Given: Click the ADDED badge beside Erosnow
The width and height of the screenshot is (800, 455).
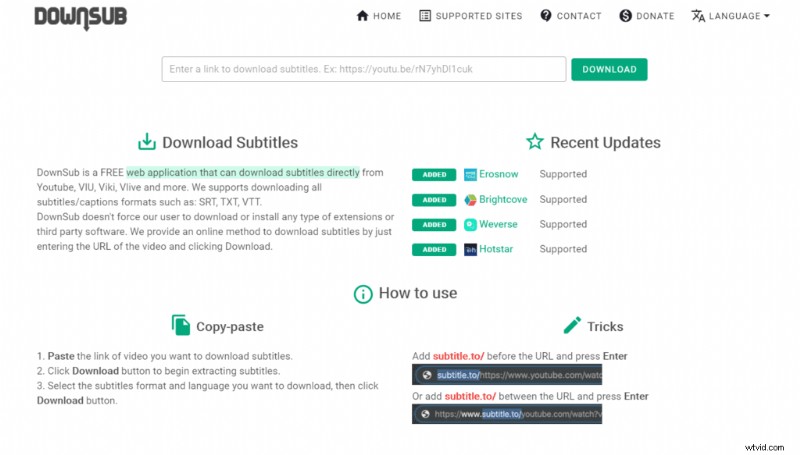Looking at the screenshot, I should pos(434,174).
